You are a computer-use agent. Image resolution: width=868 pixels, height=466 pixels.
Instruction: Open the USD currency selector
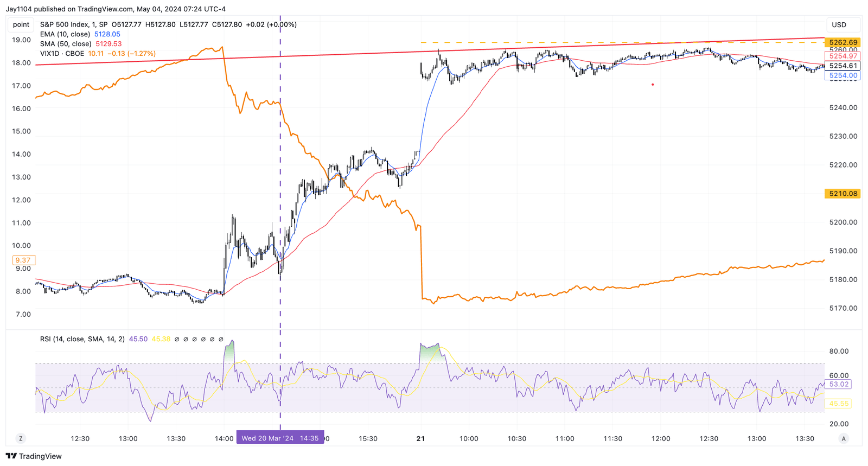coord(839,25)
